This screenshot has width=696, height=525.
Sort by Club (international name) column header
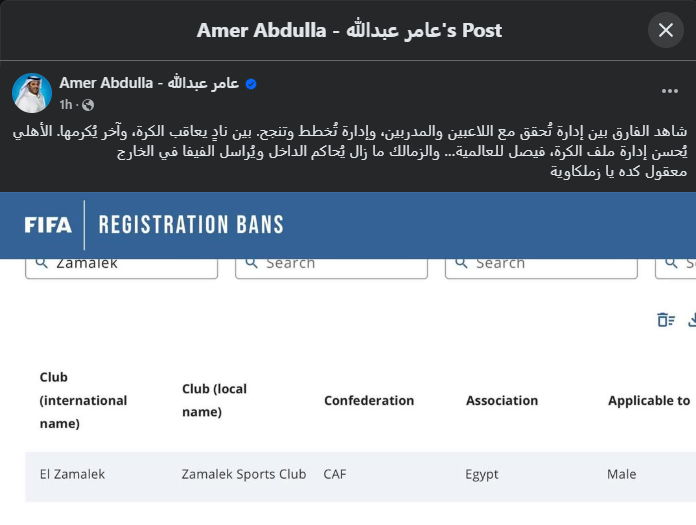[x=83, y=400]
